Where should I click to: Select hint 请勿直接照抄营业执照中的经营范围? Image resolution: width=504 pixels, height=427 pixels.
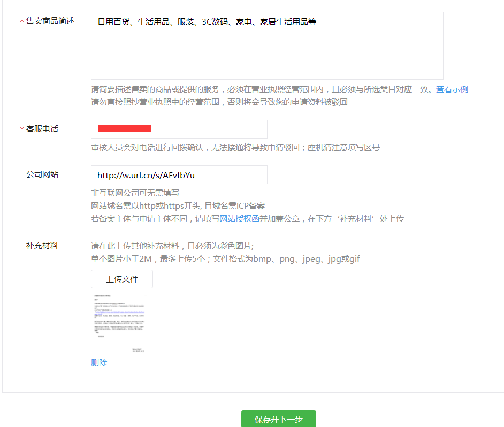tap(155, 102)
